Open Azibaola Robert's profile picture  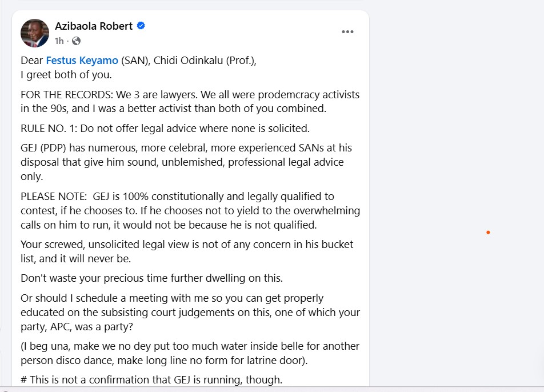tap(35, 33)
